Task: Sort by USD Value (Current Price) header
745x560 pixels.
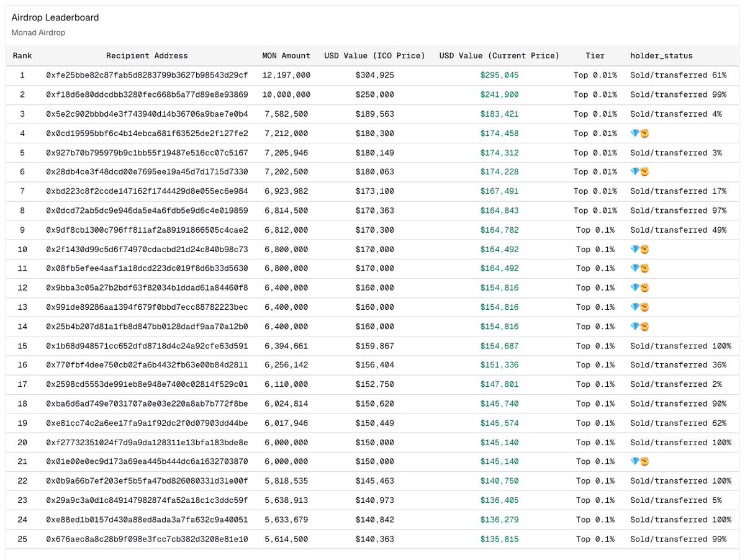Action: coord(499,56)
